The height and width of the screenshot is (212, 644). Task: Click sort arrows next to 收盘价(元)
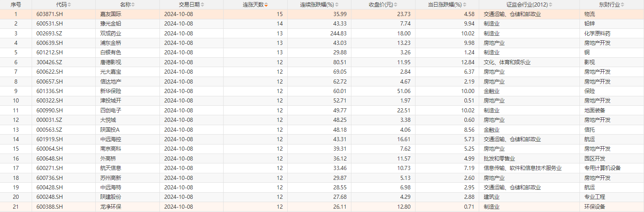(x=396, y=5)
